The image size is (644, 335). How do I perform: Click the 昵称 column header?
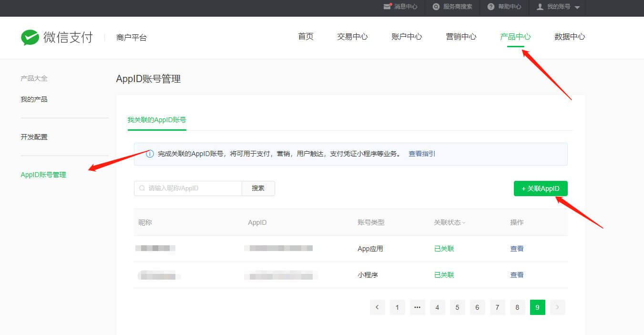tap(145, 222)
